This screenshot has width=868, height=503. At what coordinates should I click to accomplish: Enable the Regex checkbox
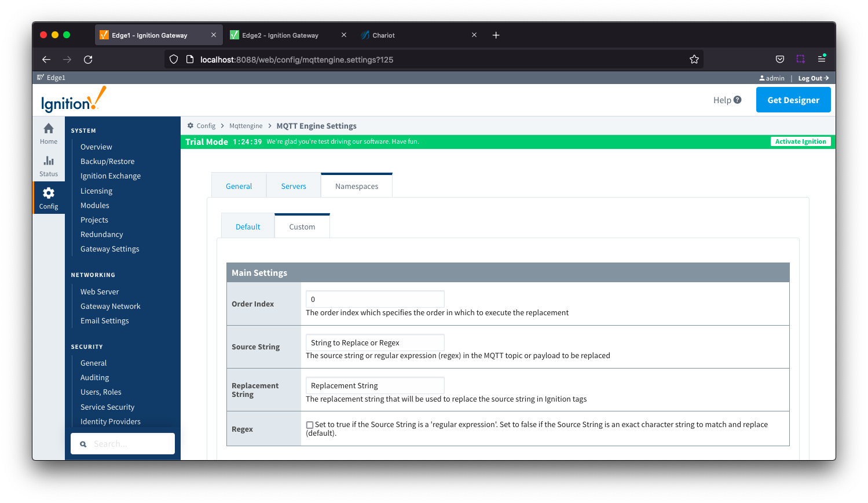click(x=310, y=425)
